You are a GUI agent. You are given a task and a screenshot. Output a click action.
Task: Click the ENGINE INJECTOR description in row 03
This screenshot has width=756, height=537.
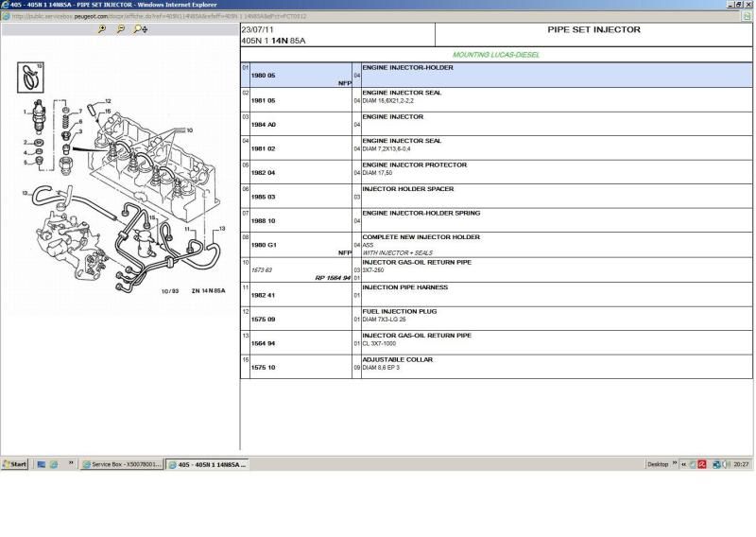[x=392, y=117]
